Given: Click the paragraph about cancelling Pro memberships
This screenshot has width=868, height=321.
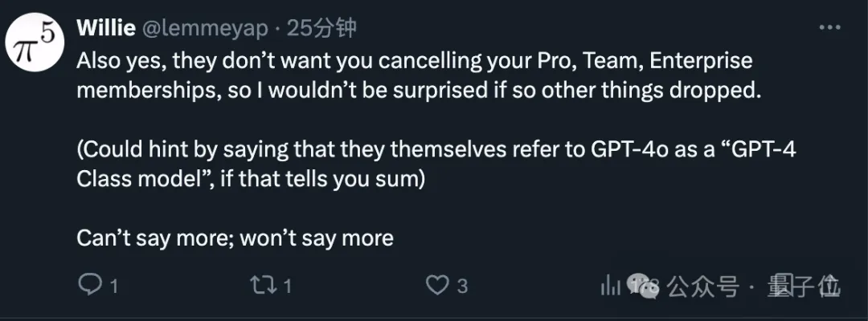Looking at the screenshot, I should 419,75.
